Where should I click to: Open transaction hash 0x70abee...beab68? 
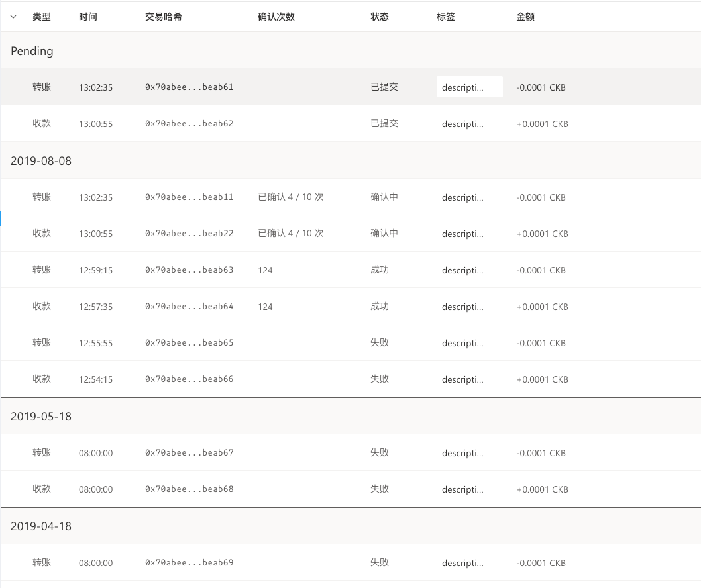(189, 489)
